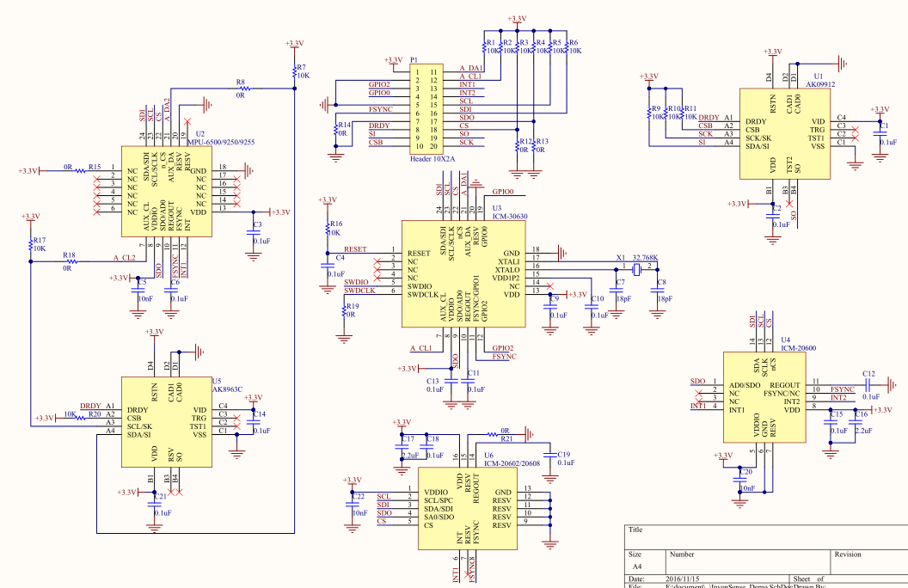Click the R11 resistor designator
Viewport: 908px width, 588px height.
tap(690, 108)
